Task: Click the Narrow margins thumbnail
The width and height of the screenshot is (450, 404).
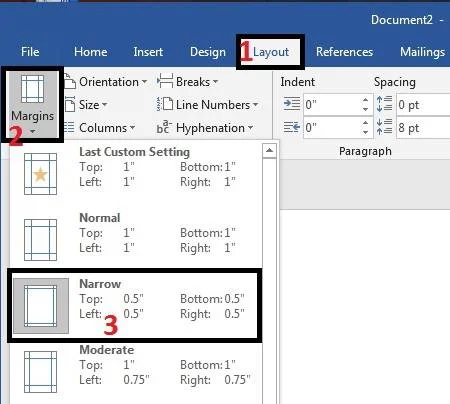Action: [40, 306]
